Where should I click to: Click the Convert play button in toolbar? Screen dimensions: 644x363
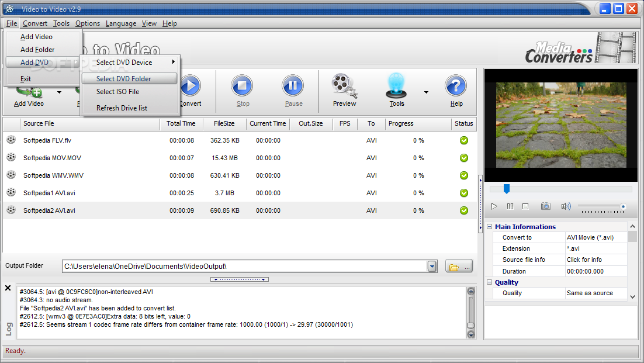point(191,87)
